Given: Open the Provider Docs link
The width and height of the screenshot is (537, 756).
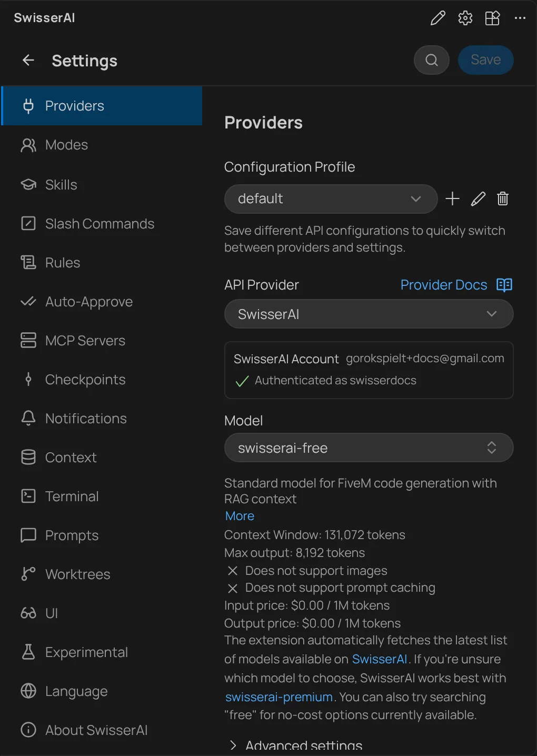Looking at the screenshot, I should coord(444,285).
